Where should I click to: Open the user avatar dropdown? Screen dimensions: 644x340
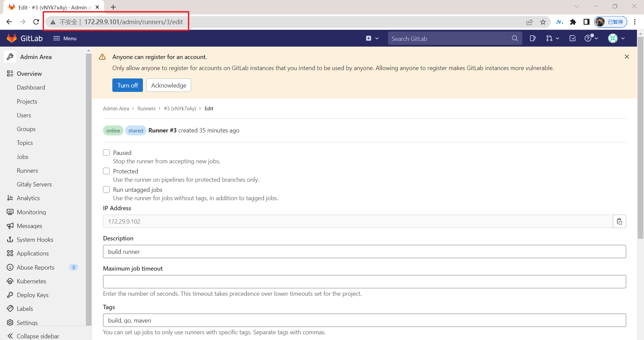(x=616, y=38)
